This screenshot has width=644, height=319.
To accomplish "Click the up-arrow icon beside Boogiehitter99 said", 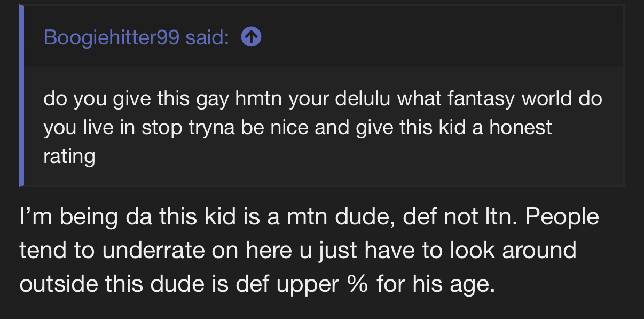I will point(251,37).
